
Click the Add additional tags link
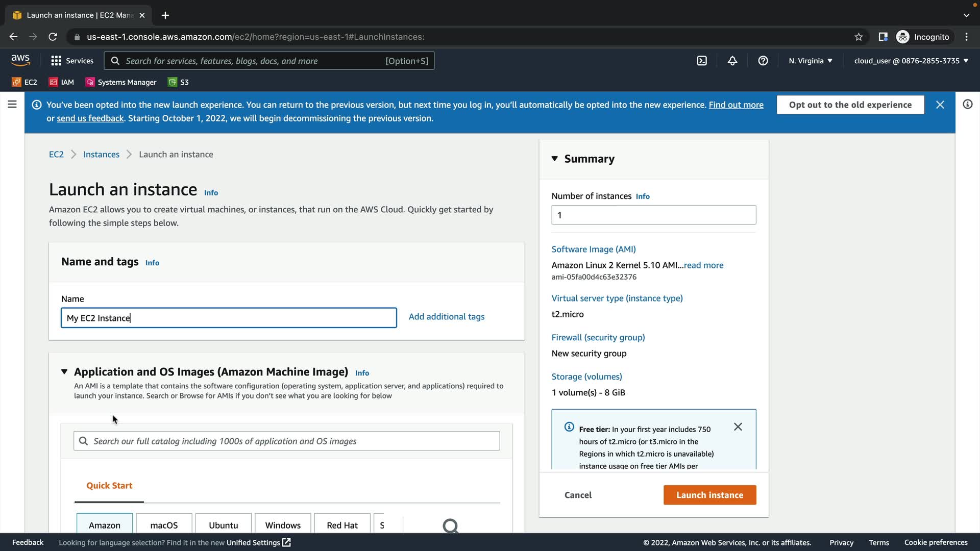[447, 317]
